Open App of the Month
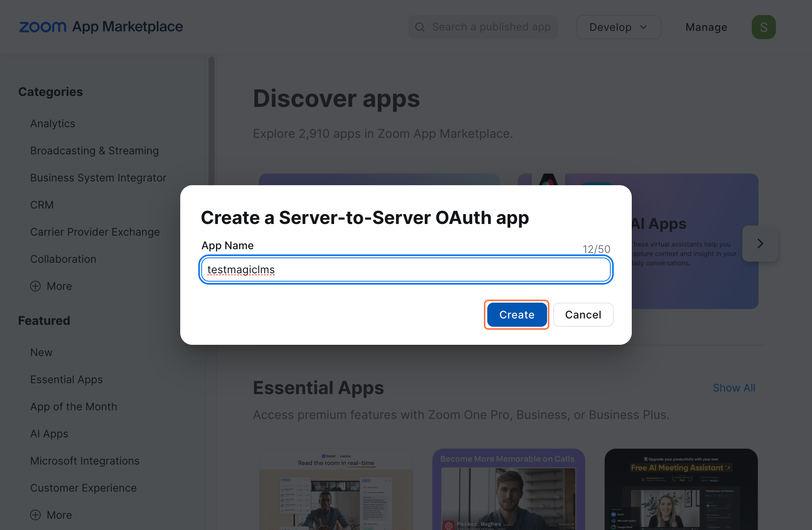The height and width of the screenshot is (530, 812). [x=74, y=407]
